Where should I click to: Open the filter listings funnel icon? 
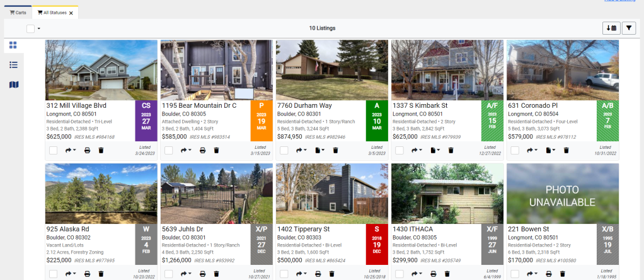(629, 28)
